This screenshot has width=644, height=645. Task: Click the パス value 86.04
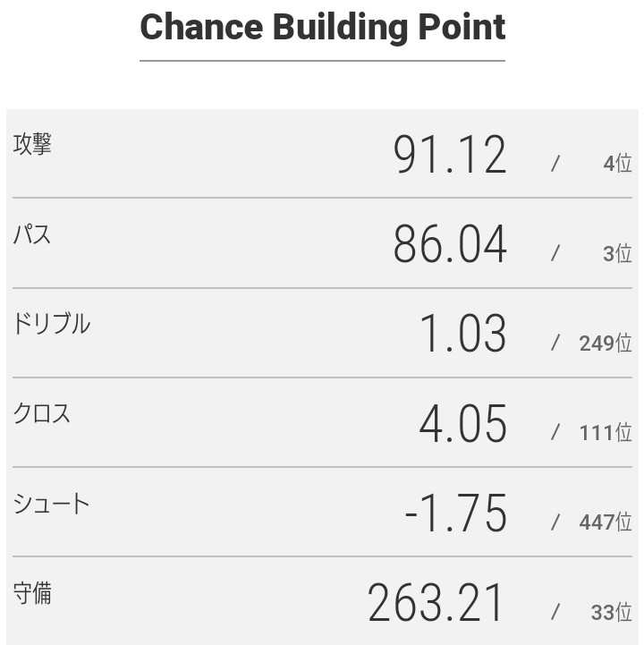click(x=450, y=244)
